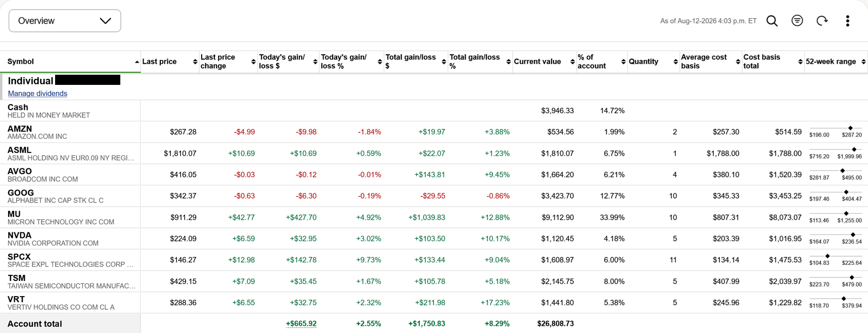868x333 pixels.
Task: Open the filter icon in top bar
Action: pos(797,21)
